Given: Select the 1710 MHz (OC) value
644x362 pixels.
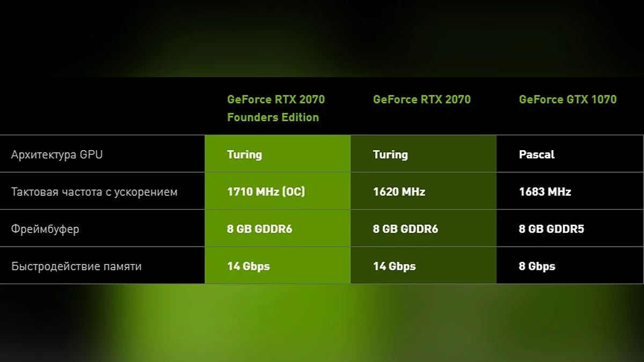Looking at the screenshot, I should coord(266,191).
